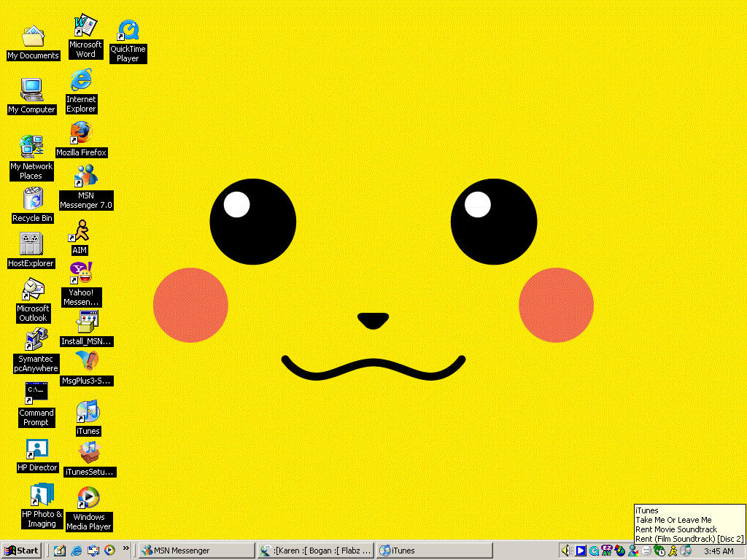This screenshot has height=560, width=747.
Task: Click the iTunes tray icon
Action: tap(686, 550)
